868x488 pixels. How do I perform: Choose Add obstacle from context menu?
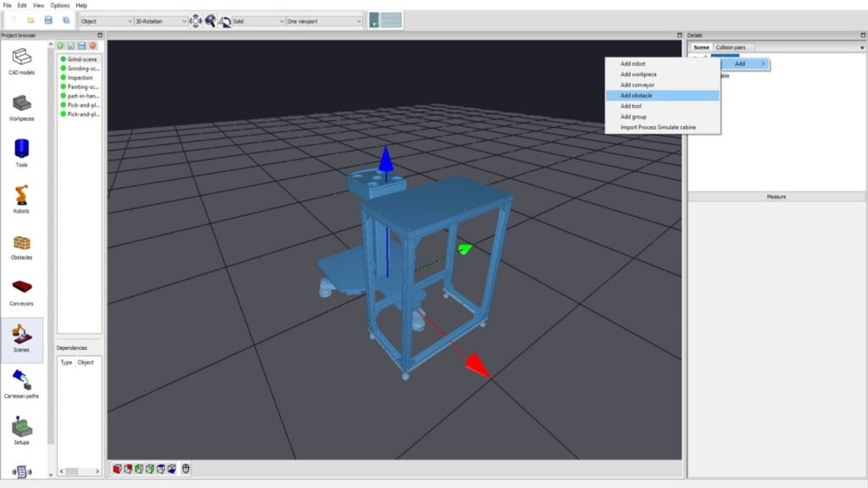point(637,96)
